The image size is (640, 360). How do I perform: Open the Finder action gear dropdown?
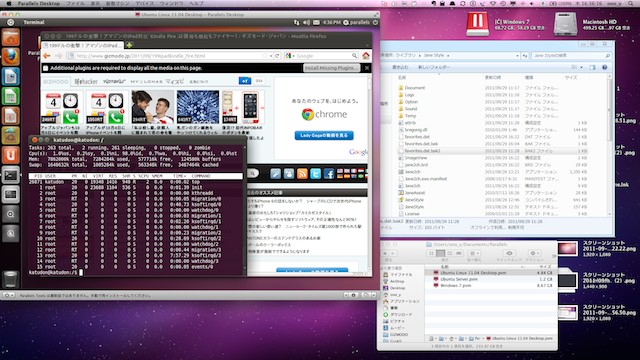(x=534, y=253)
